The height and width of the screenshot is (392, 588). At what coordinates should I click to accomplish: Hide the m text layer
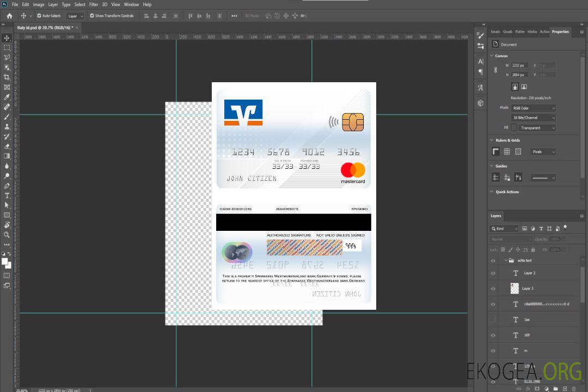493,351
